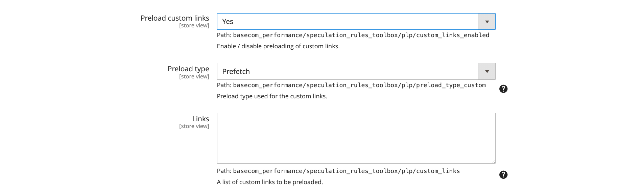Viewport: 644px width, 194px height.
Task: Click '[store view]' under Links label
Action: [x=194, y=126]
